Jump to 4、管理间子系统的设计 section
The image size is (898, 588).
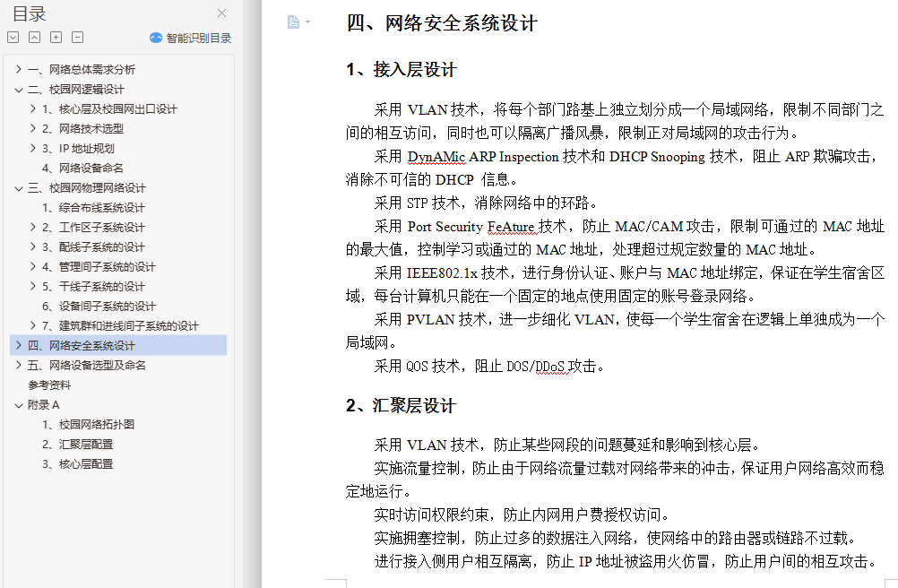click(x=99, y=267)
